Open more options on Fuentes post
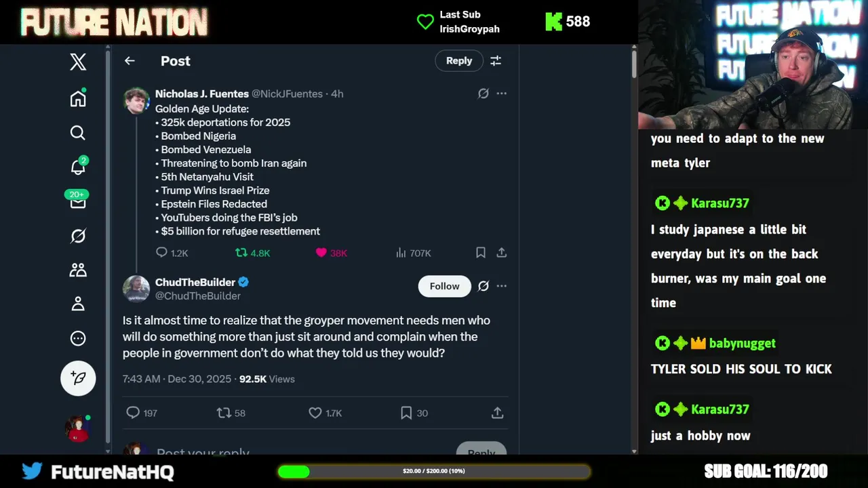The height and width of the screenshot is (488, 868). 501,94
